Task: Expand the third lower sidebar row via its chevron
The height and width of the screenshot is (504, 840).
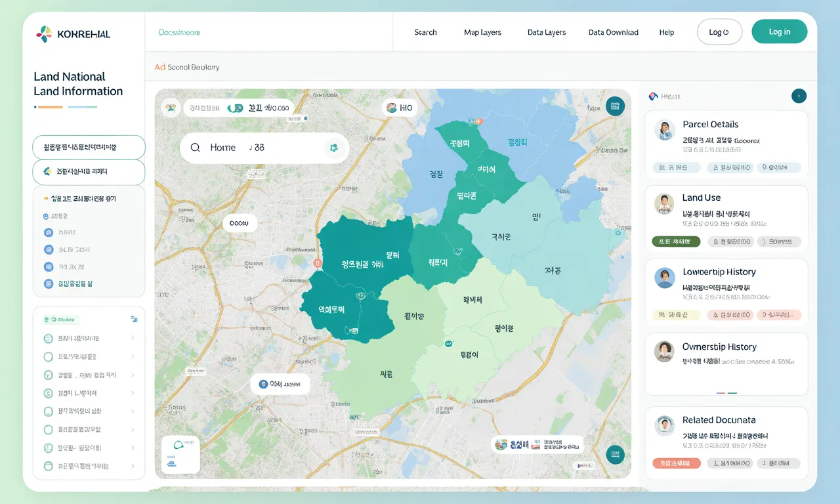Action: tap(133, 375)
